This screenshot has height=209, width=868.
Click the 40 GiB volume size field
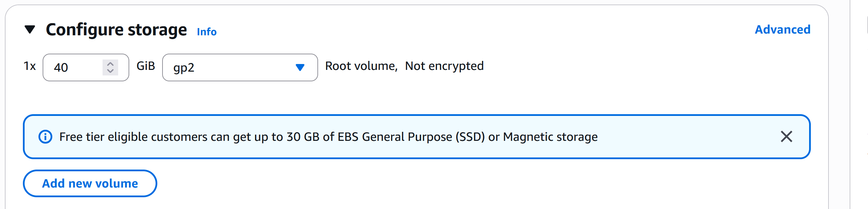pyautogui.click(x=86, y=67)
